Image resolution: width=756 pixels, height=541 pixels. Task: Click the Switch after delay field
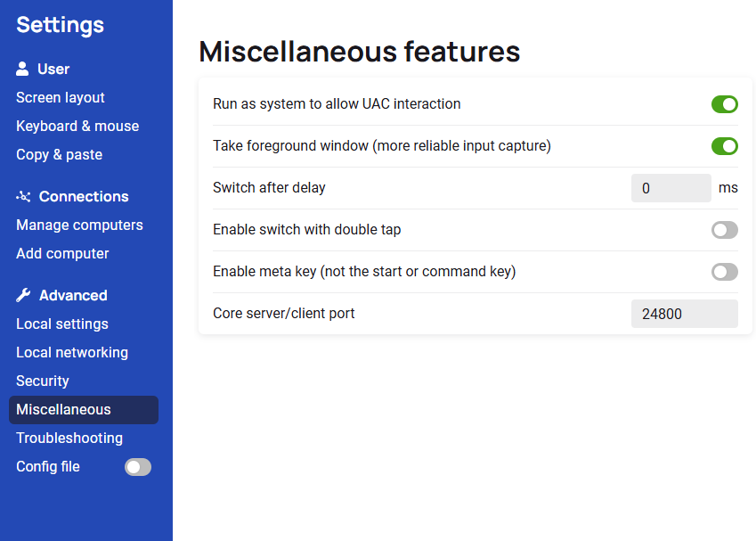pos(671,188)
